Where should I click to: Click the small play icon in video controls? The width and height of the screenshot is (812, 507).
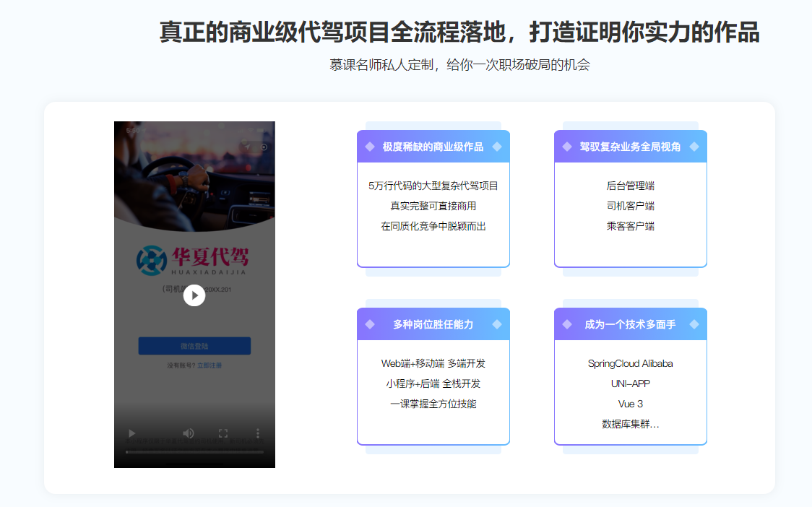pyautogui.click(x=132, y=433)
